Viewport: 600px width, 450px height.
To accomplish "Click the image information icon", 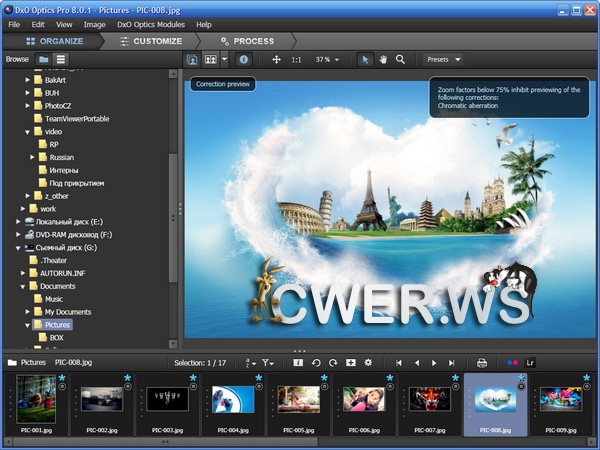I will tap(244, 60).
